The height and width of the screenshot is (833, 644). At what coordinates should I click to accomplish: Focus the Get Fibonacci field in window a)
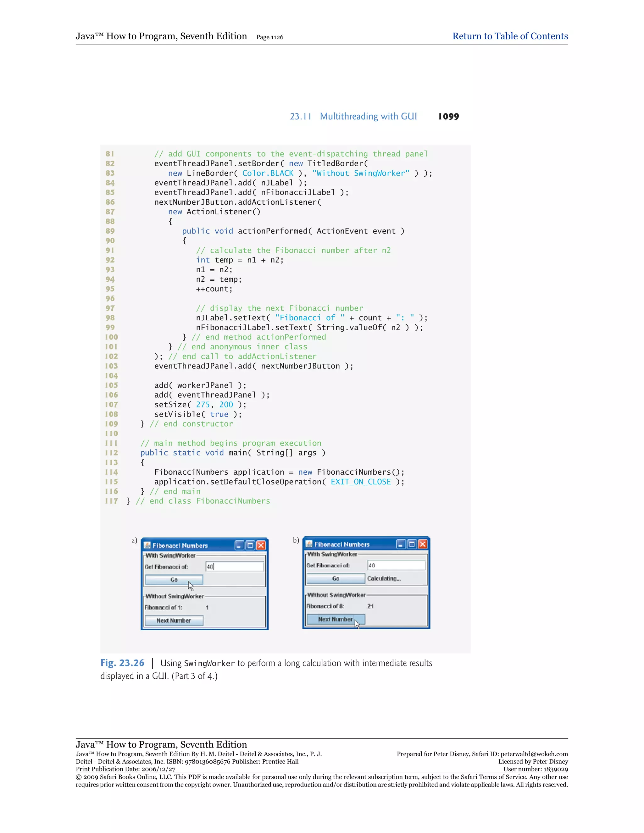pos(234,566)
